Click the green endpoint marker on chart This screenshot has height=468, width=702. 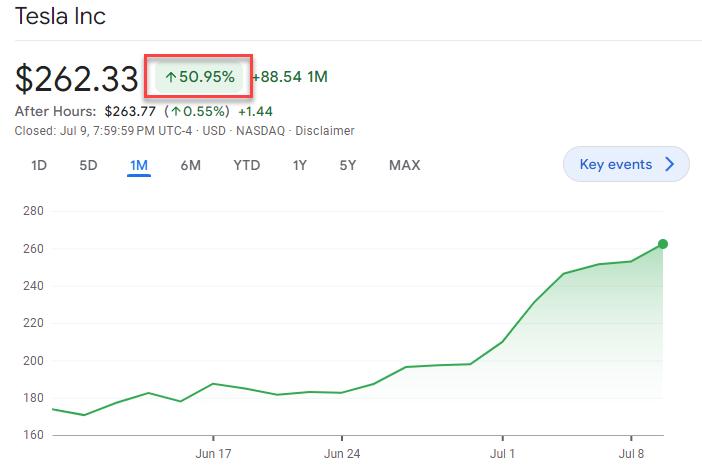(x=663, y=244)
